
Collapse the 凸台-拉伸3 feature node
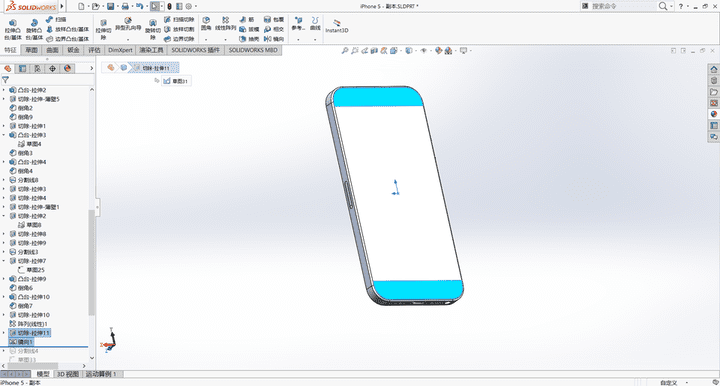click(x=4, y=135)
